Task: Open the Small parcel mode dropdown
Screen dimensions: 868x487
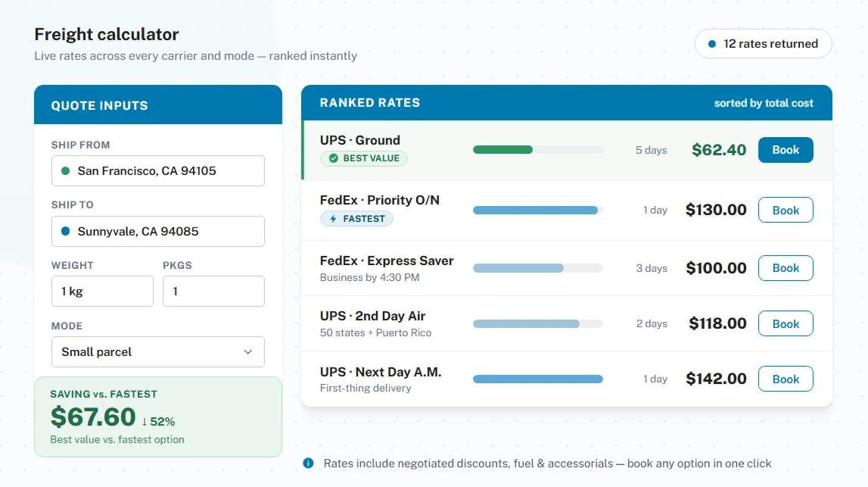Action: point(157,352)
